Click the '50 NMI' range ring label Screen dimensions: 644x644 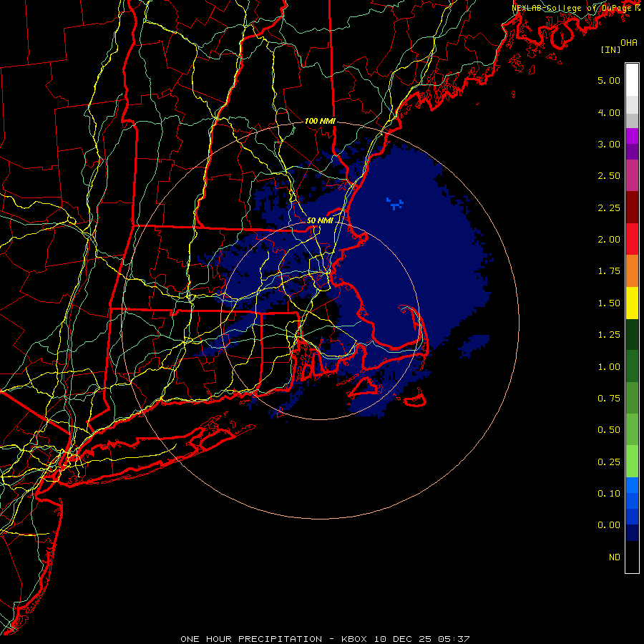[320, 220]
